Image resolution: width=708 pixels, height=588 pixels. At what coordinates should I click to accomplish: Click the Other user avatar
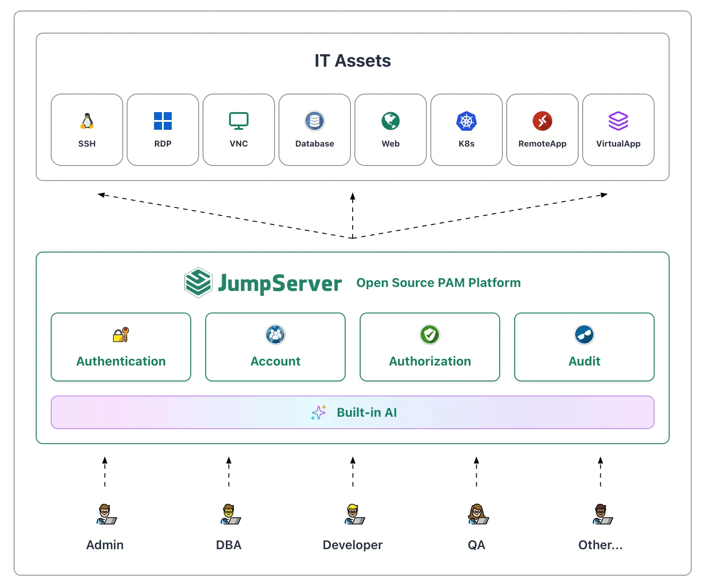pos(603,514)
